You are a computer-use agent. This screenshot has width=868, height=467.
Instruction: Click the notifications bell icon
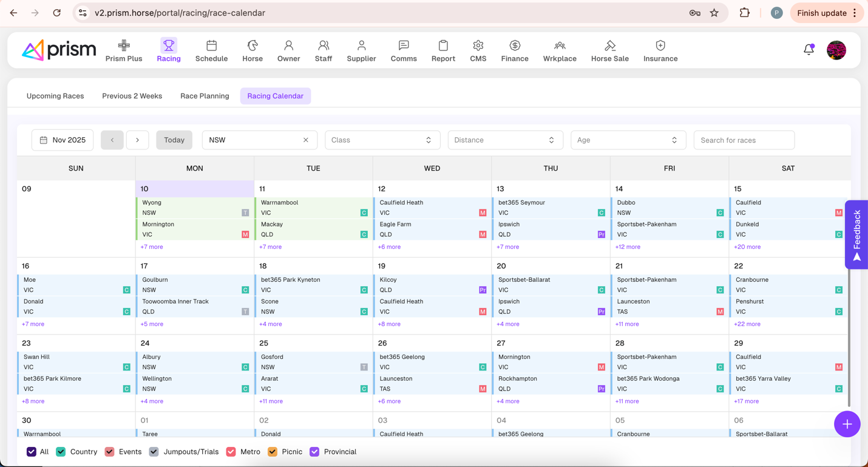pyautogui.click(x=809, y=50)
